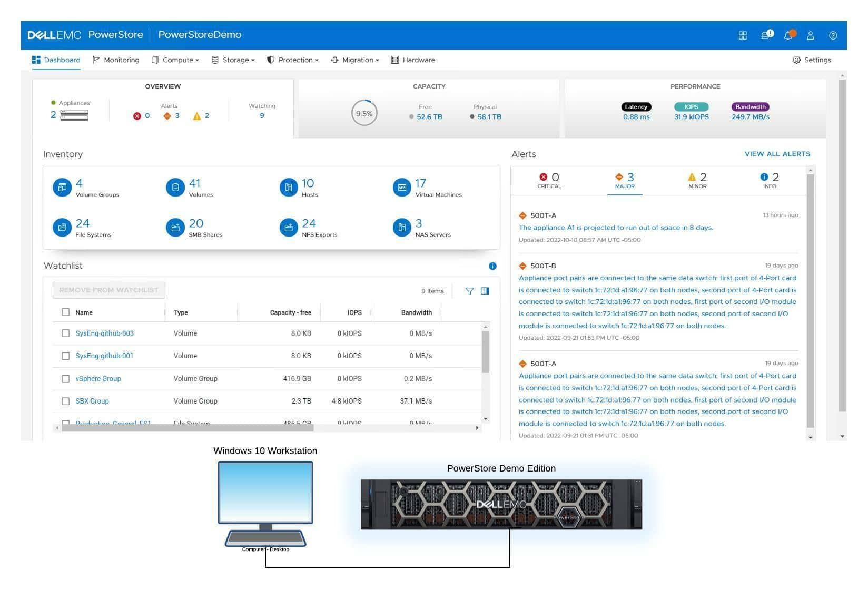Open the Watchlist column chooser icon
This screenshot has height=589, width=868.
[x=485, y=291]
